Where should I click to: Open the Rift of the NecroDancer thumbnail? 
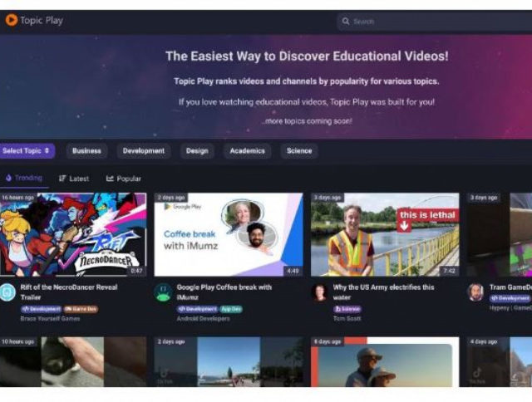pyautogui.click(x=73, y=234)
